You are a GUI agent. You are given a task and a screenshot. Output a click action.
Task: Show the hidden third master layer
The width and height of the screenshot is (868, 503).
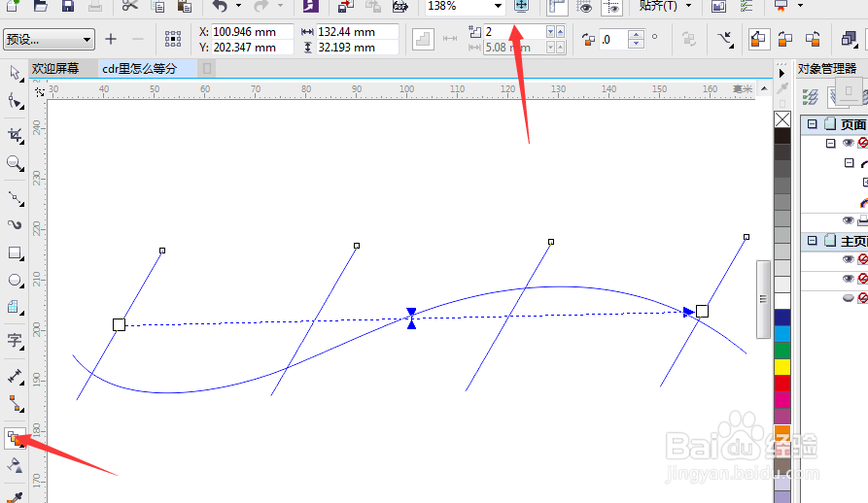tap(848, 298)
